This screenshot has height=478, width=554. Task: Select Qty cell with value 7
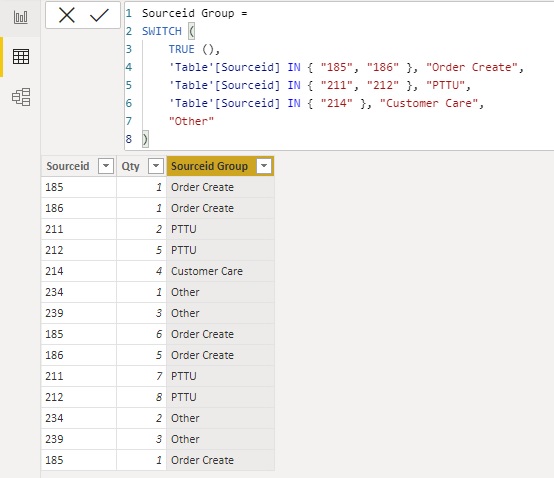click(141, 376)
